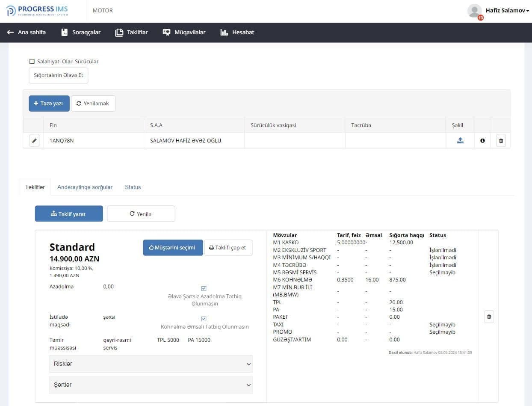Uncheck Köhnəlmə Əmsalı Tətbiq Olunmasın checkbox
This screenshot has width=532, height=406.
click(x=204, y=319)
